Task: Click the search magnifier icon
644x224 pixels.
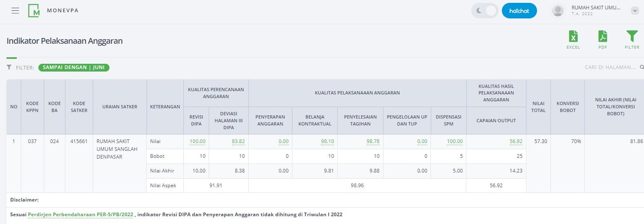Action: click(642, 67)
